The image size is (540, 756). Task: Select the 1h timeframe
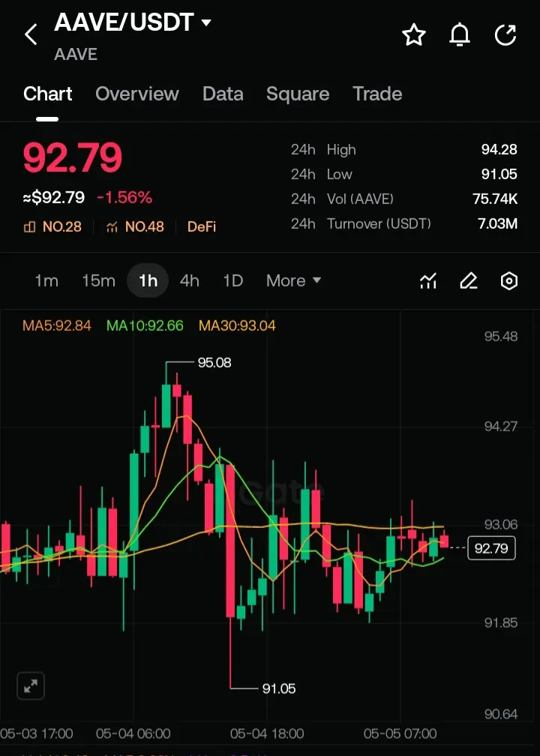click(148, 280)
